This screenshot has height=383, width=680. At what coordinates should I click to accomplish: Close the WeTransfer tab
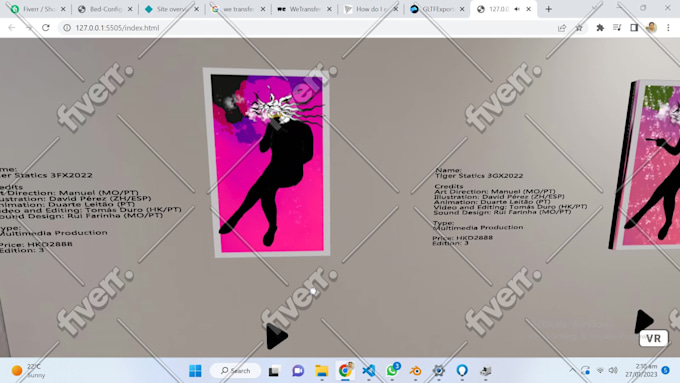[329, 9]
